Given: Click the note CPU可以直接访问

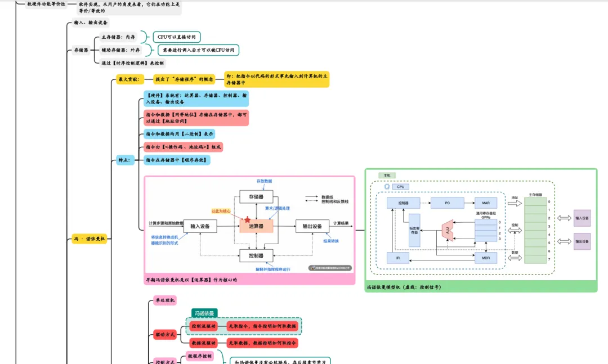Looking at the screenshot, I should click(x=177, y=37).
